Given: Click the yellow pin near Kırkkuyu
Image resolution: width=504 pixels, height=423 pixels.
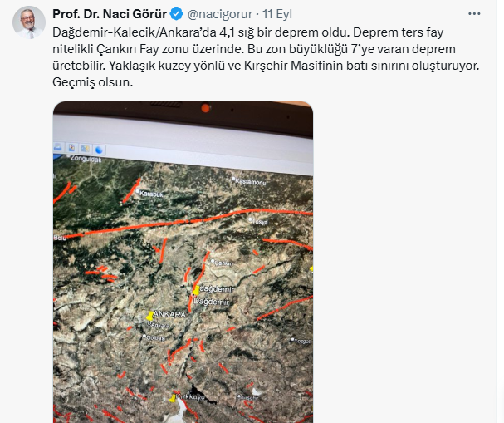Looking at the screenshot, I should 173,399.
